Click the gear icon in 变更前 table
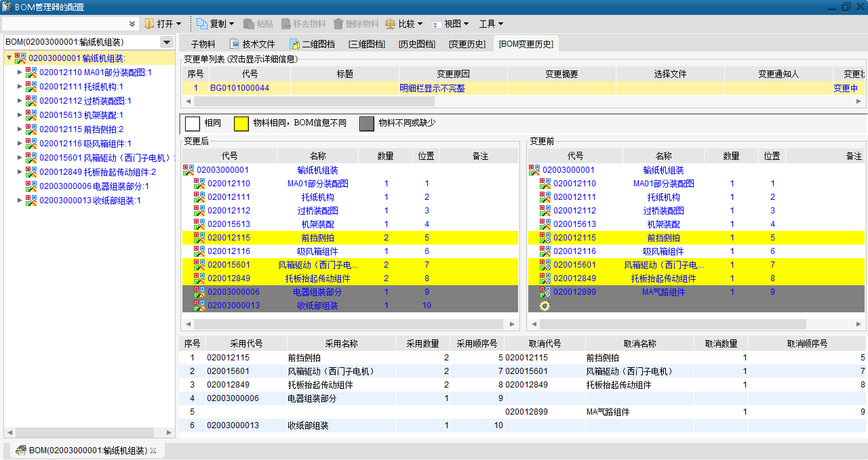 coord(545,306)
